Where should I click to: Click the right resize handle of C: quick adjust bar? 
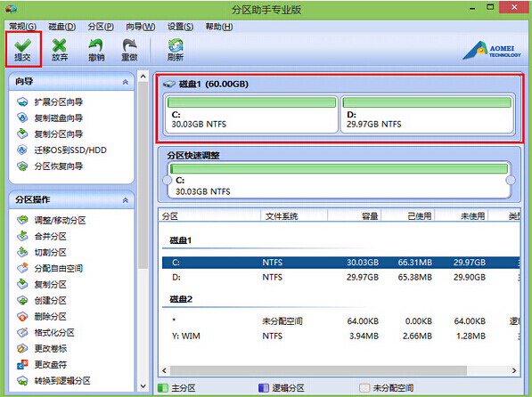(x=511, y=180)
